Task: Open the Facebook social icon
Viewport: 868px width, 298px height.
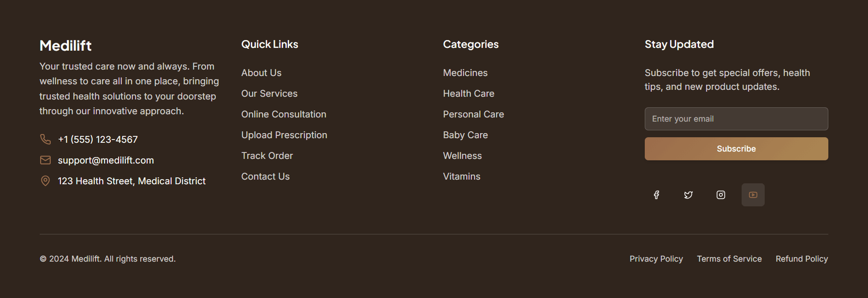Action: pyautogui.click(x=656, y=195)
